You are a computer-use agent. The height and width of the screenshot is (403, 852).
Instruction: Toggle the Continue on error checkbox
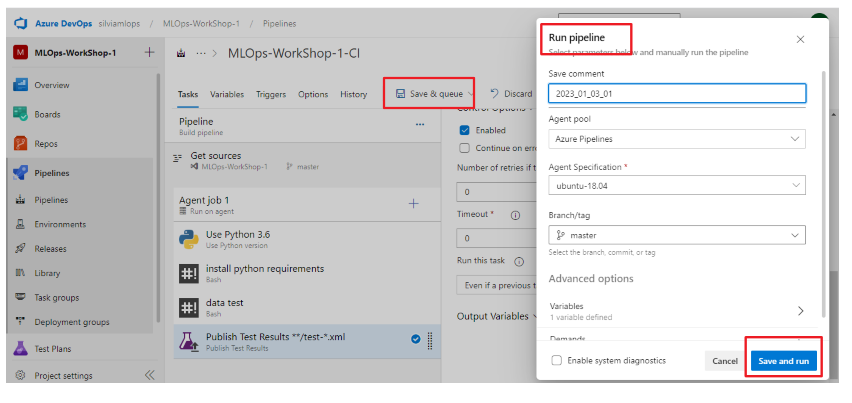(465, 148)
